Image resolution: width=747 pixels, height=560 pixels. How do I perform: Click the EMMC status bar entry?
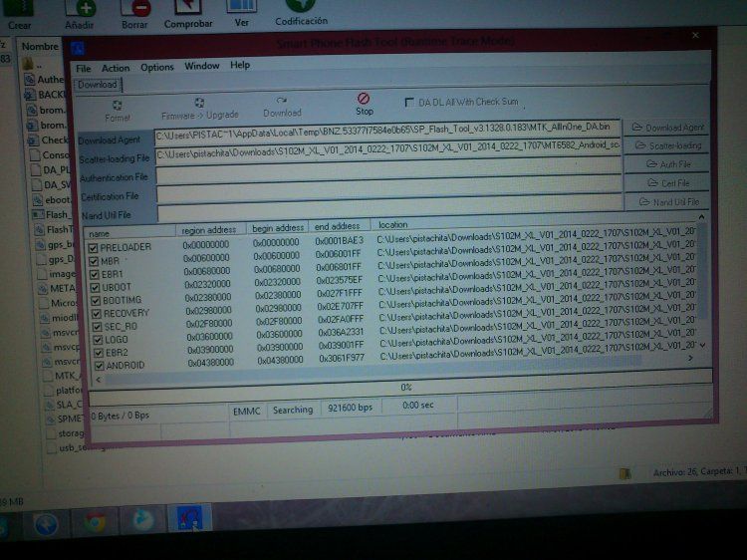tap(247, 412)
